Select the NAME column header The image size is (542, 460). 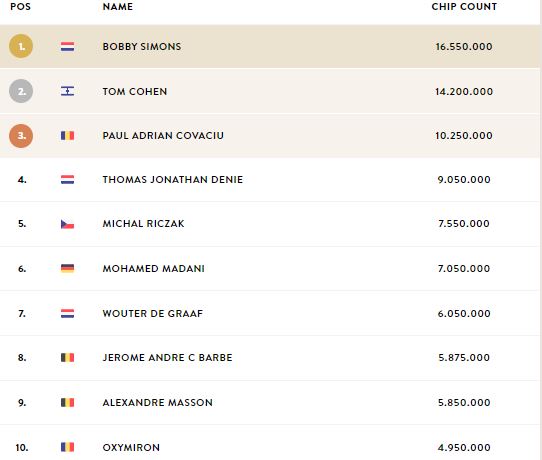118,7
